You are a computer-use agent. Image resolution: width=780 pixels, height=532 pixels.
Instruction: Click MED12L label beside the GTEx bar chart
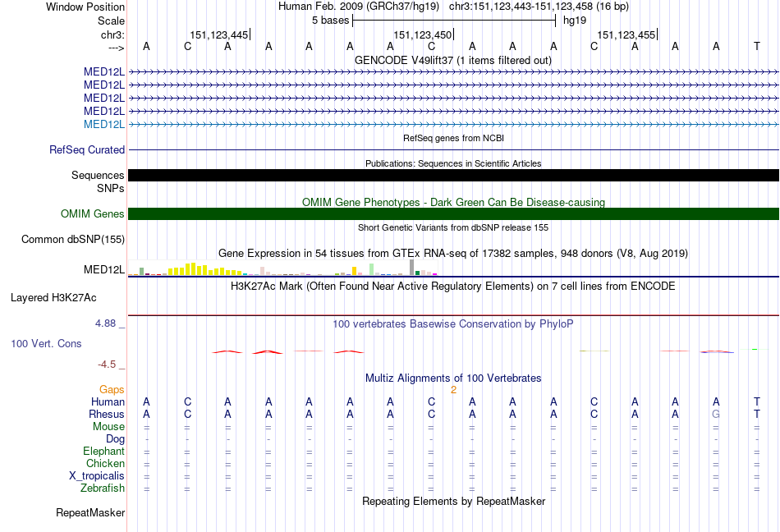click(x=104, y=269)
